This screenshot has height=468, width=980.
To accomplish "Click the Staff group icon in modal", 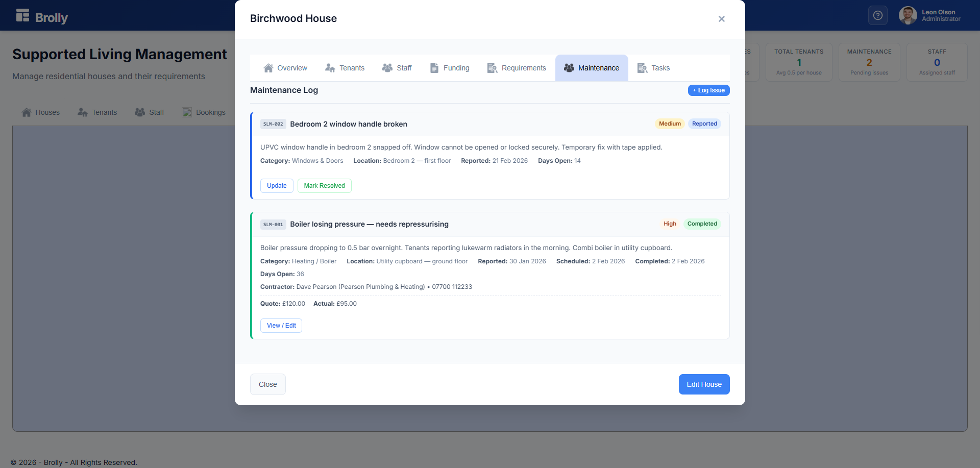I will pyautogui.click(x=387, y=68).
